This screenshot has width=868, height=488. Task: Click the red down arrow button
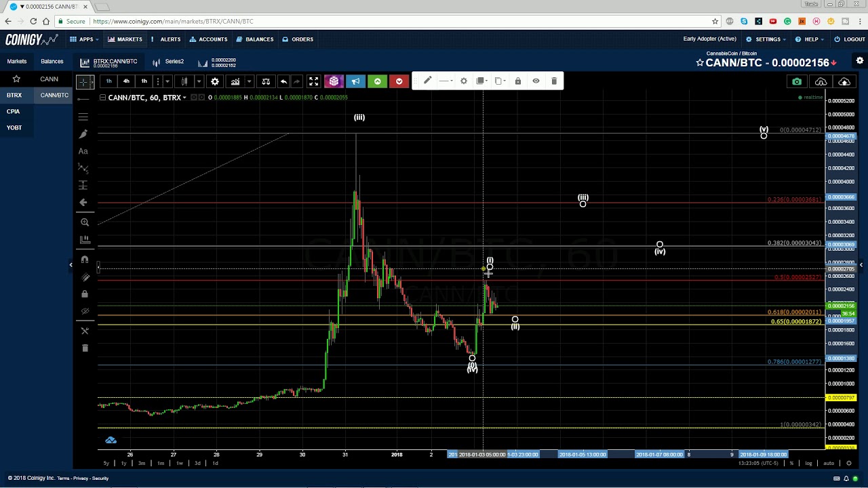click(399, 81)
